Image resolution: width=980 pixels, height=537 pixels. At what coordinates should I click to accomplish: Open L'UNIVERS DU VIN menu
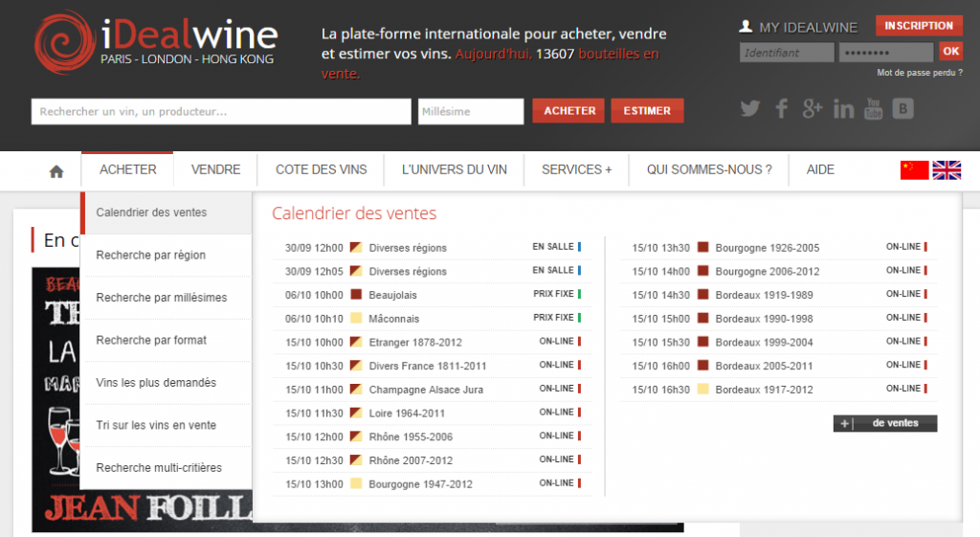point(455,170)
